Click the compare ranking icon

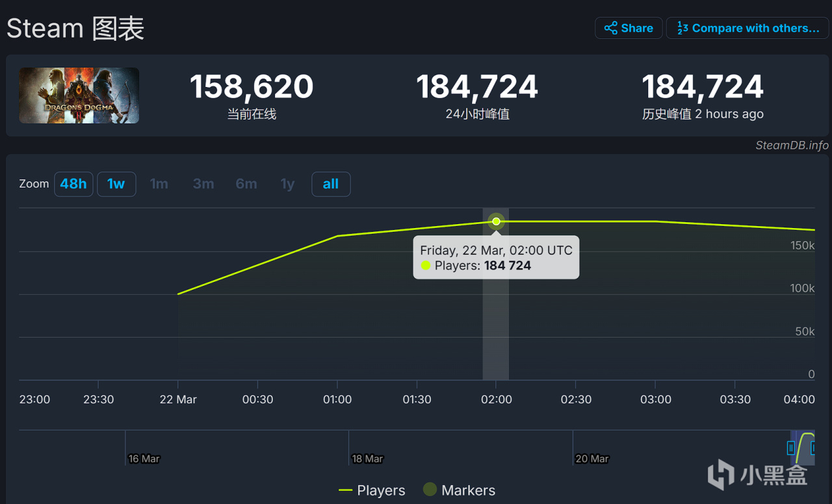coord(682,28)
